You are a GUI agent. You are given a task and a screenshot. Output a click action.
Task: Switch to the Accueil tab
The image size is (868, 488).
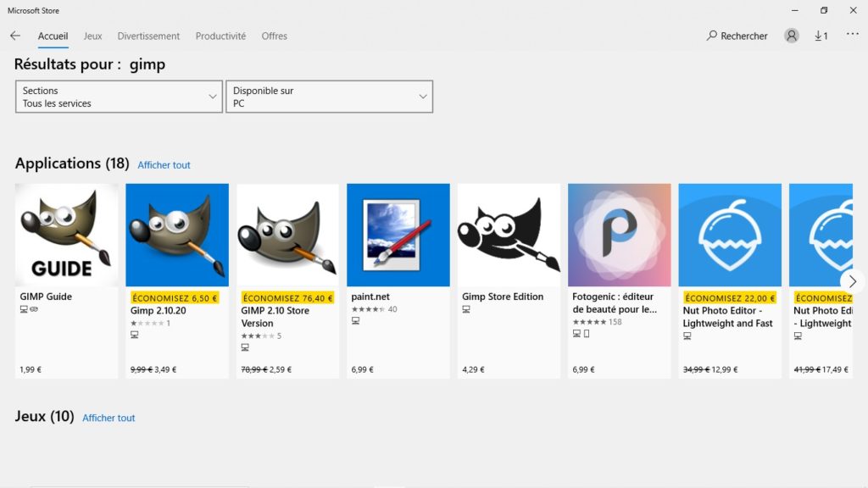click(53, 36)
